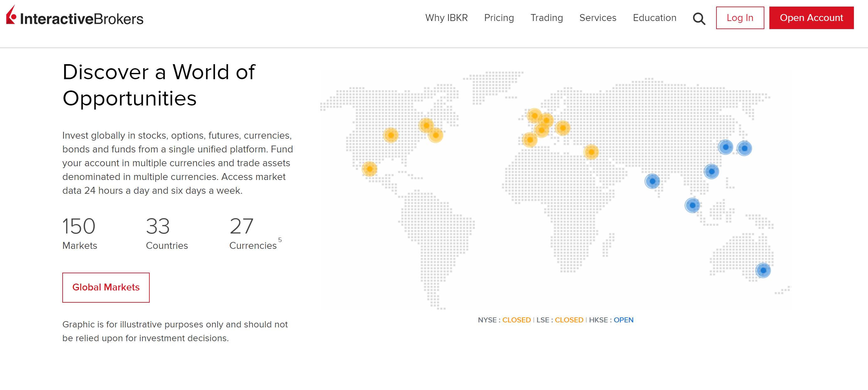The height and width of the screenshot is (390, 868).
Task: Click the yellow marker on Spain
Action: point(530,140)
